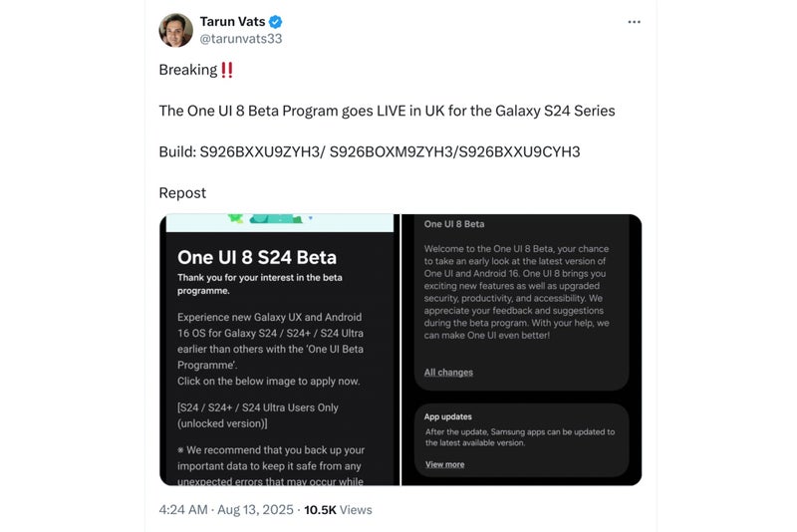Click View more under App updates
This screenshot has width=797, height=532.
pos(444,464)
